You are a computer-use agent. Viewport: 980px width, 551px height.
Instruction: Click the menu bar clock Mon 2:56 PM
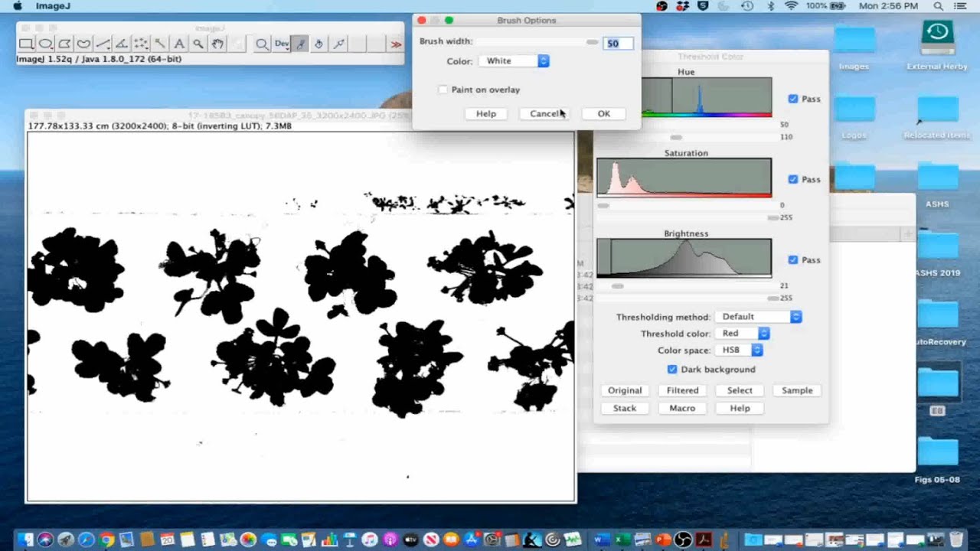[888, 6]
